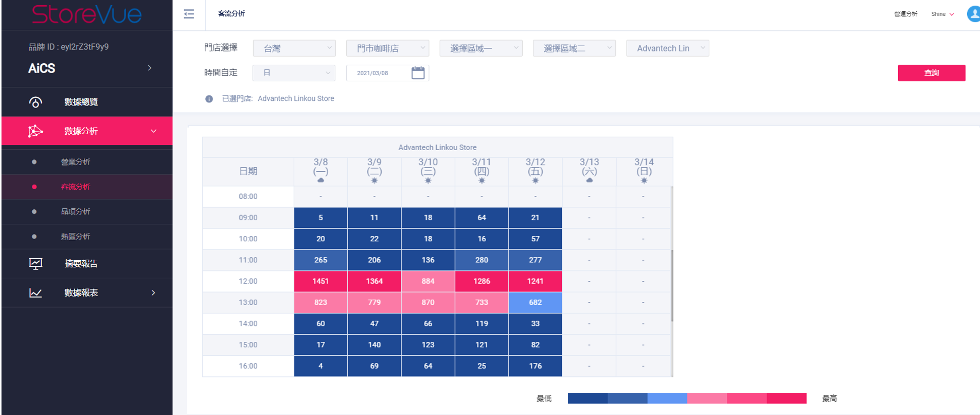Viewport: 980px width, 415px height.
Task: Click the 數據分析 analysis icon
Action: (35, 131)
